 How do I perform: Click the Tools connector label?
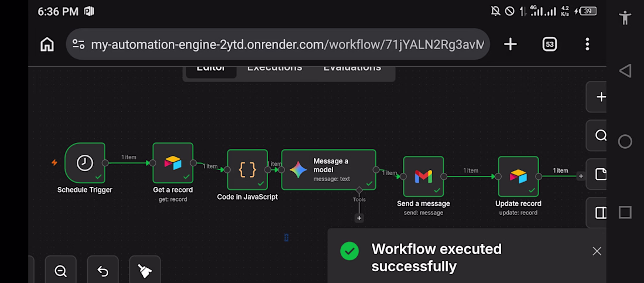(x=359, y=199)
